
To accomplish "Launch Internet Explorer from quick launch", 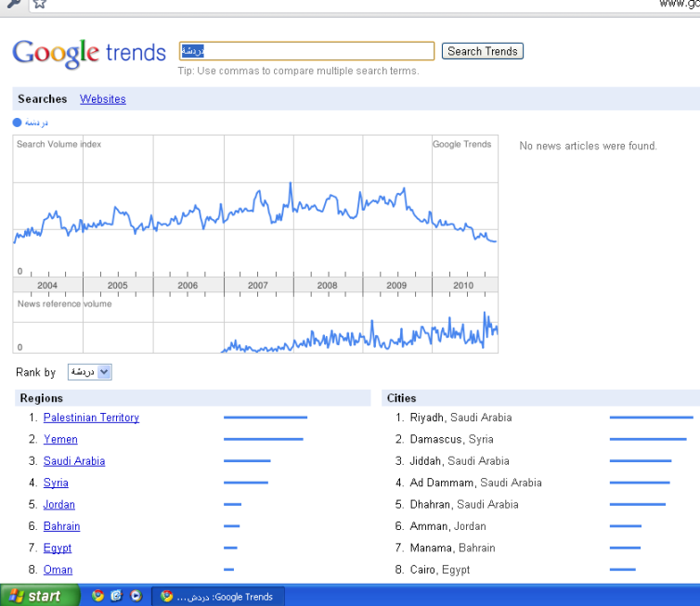I will [x=117, y=596].
